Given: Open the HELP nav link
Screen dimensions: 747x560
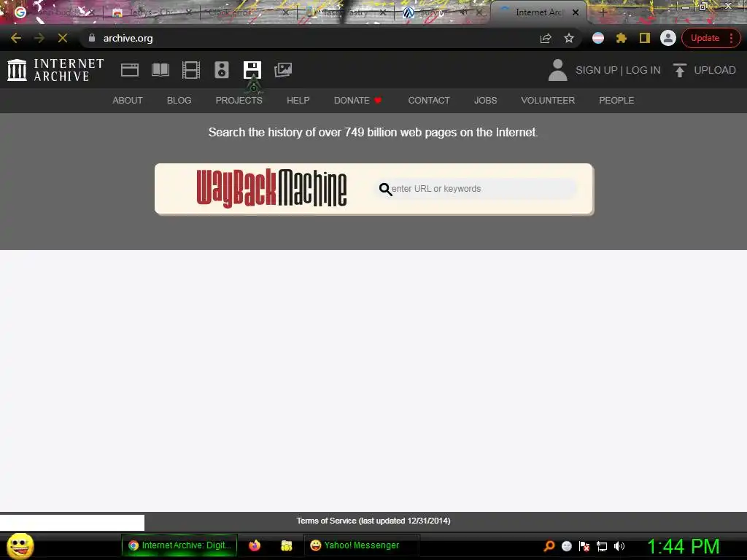Looking at the screenshot, I should [298, 101].
